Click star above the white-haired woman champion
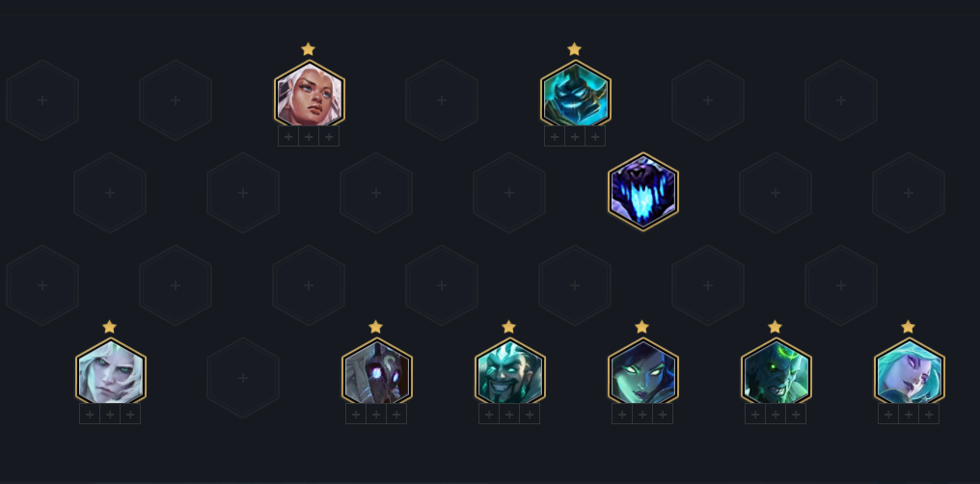This screenshot has width=980, height=484. pyautogui.click(x=308, y=49)
